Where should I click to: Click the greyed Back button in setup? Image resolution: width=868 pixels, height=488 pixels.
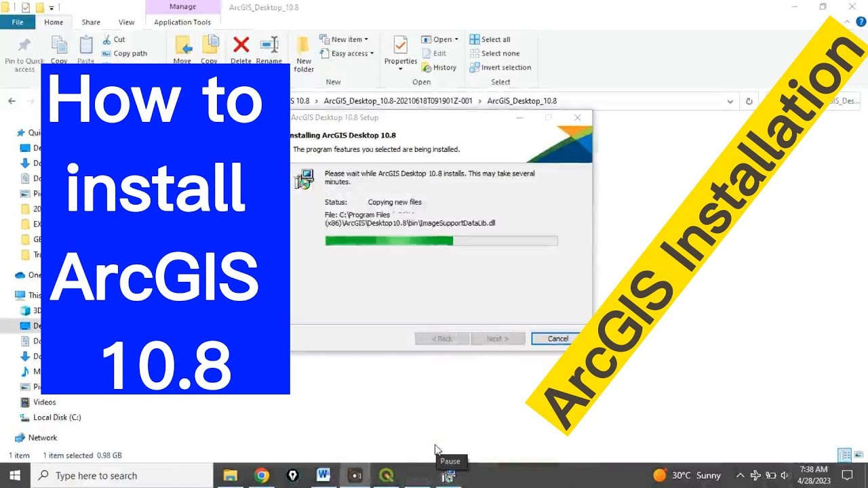442,339
